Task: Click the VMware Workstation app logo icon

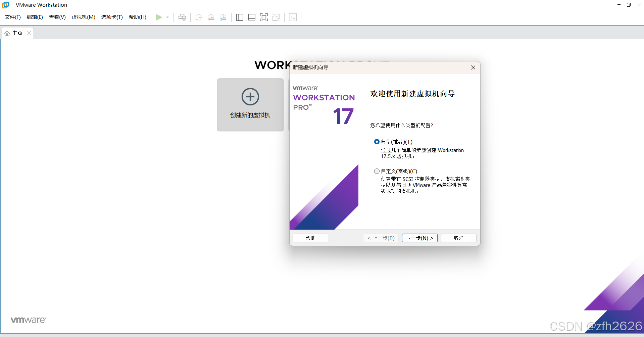Action: pos(5,5)
